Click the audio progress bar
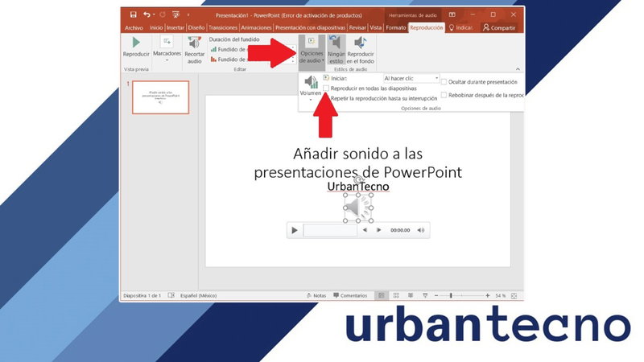Image resolution: width=644 pixels, height=362 pixels. [330, 230]
